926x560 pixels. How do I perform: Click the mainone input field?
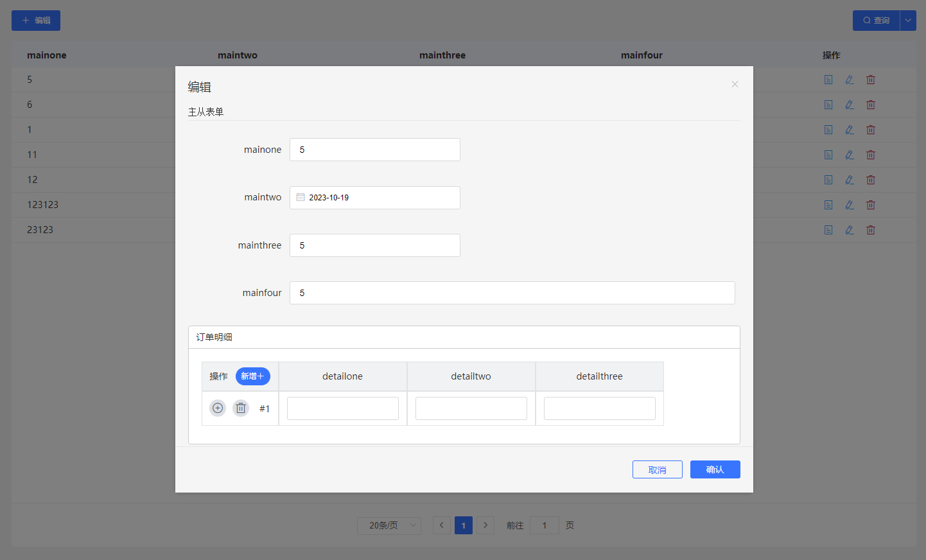pos(375,150)
